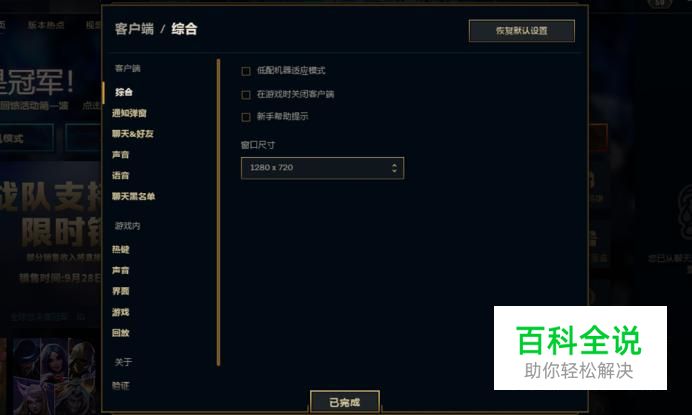This screenshot has height=415, width=692.
Task: Open the 验证 section
Action: (120, 386)
